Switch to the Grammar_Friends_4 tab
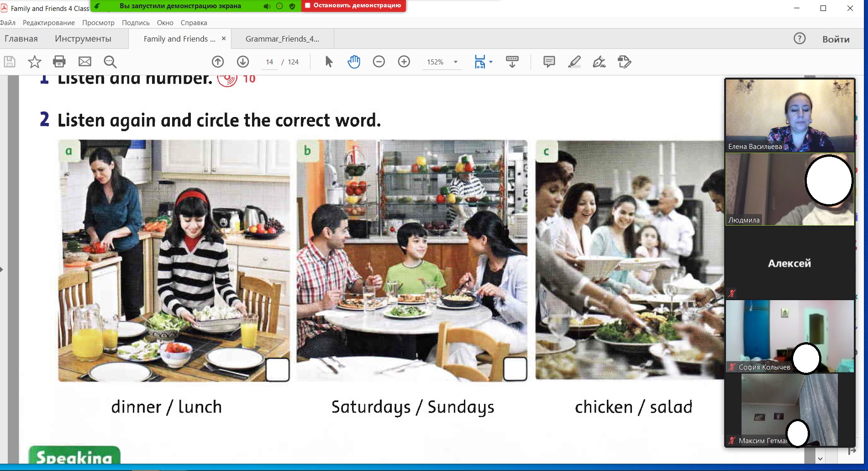This screenshot has height=471, width=868. tap(282, 39)
